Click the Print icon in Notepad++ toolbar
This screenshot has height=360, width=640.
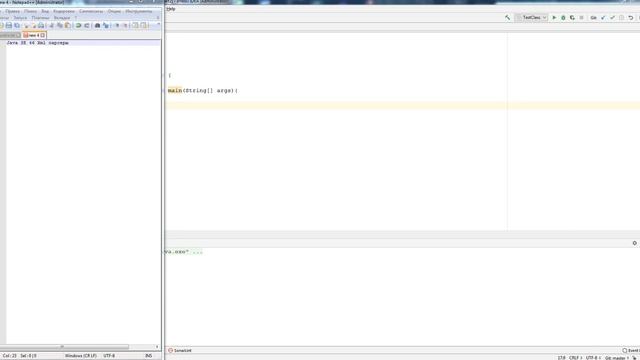click(x=41, y=25)
